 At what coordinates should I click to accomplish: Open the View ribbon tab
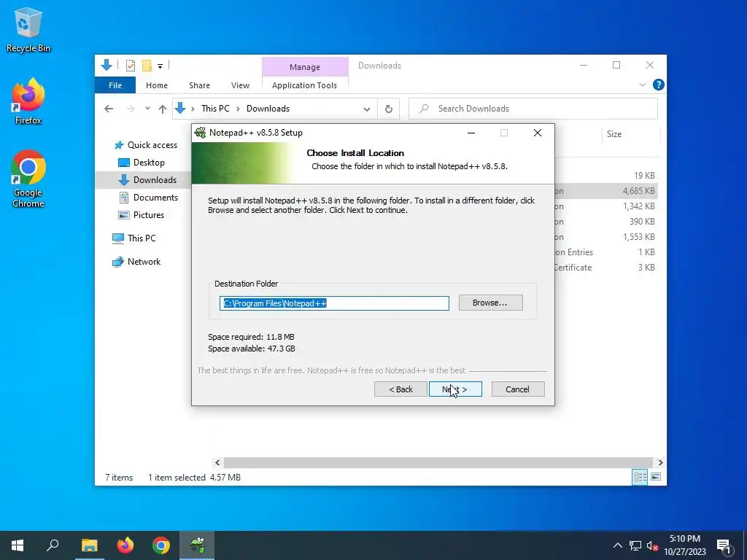pyautogui.click(x=240, y=85)
